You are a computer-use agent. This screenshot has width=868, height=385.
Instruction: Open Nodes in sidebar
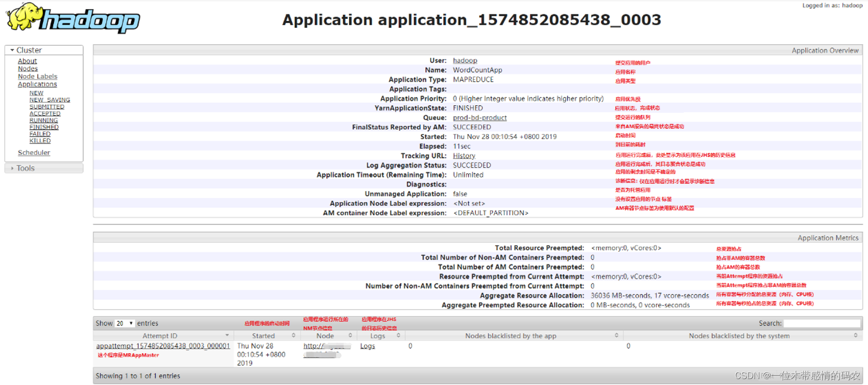coord(28,69)
